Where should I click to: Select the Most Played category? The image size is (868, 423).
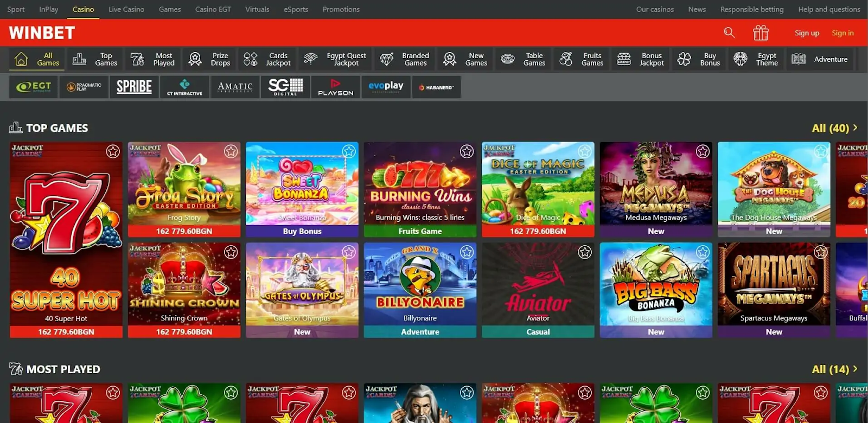pyautogui.click(x=153, y=59)
